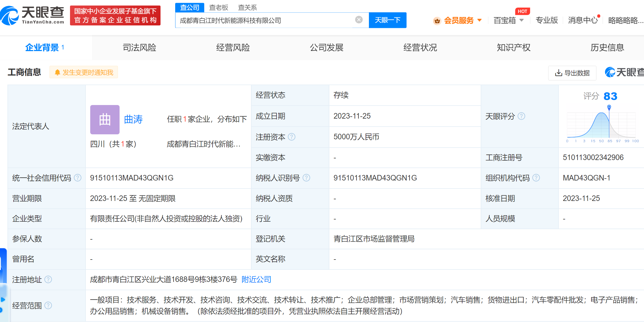Open legal representative 曲涛 link
Image resolution: width=644 pixels, height=322 pixels.
pyautogui.click(x=133, y=119)
